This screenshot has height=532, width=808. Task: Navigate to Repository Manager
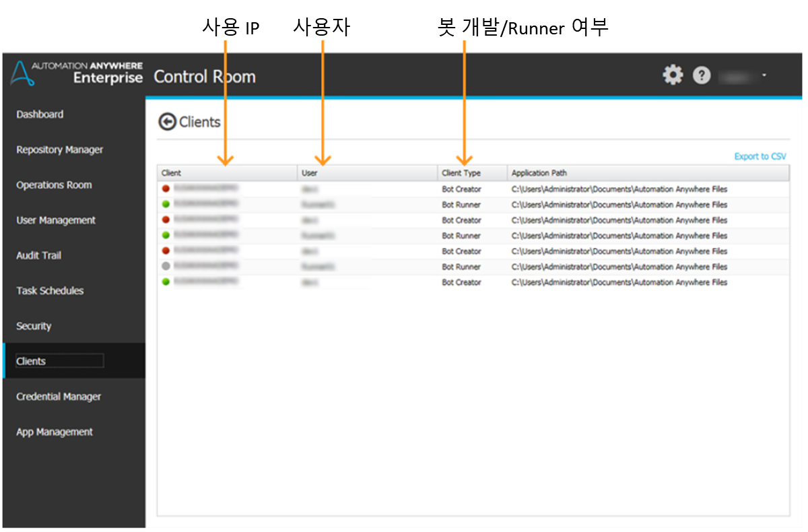(60, 149)
